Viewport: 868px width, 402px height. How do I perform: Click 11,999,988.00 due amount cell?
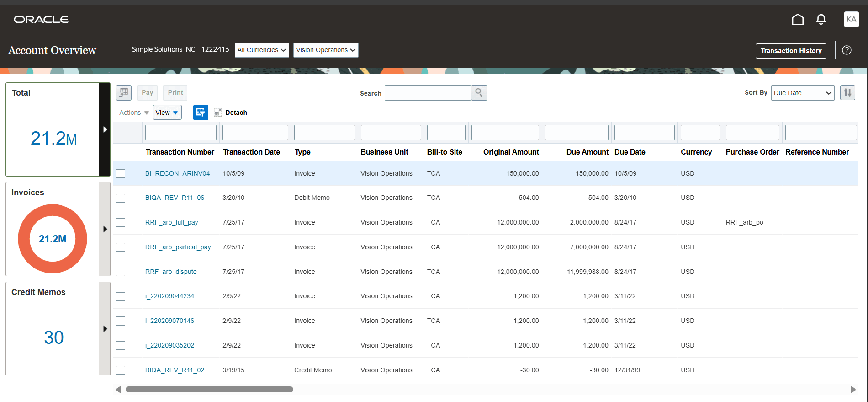587,272
